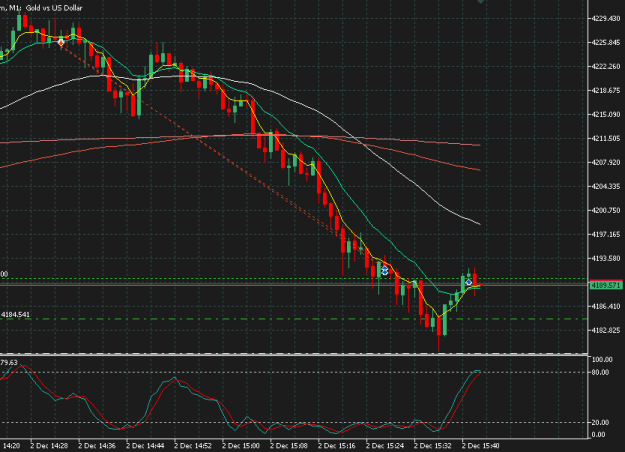
Task: Click the 4222.260 price scale label
Action: (606, 66)
